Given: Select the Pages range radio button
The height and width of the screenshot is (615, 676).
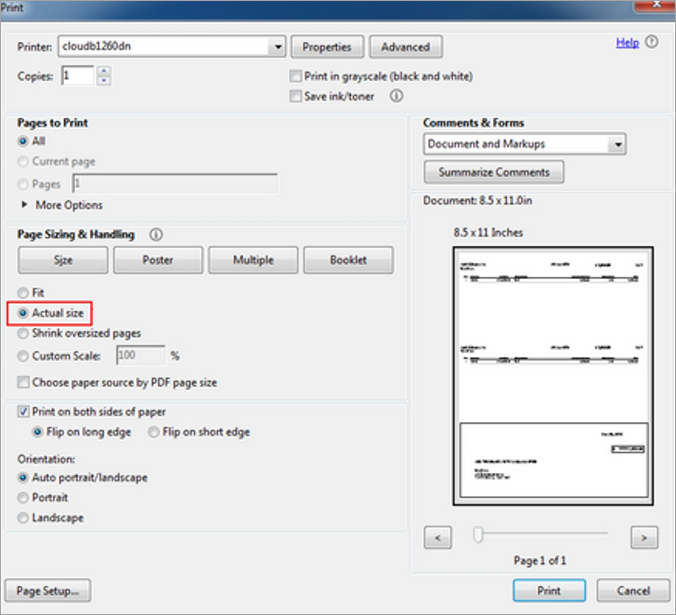Looking at the screenshot, I should [23, 184].
